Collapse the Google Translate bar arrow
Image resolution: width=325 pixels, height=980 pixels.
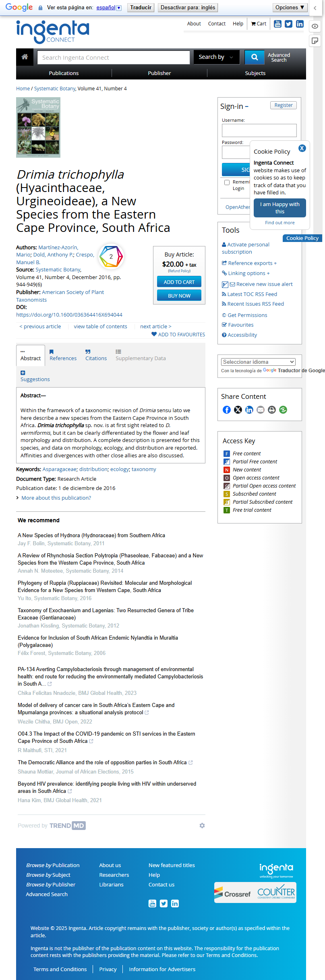[x=315, y=8]
